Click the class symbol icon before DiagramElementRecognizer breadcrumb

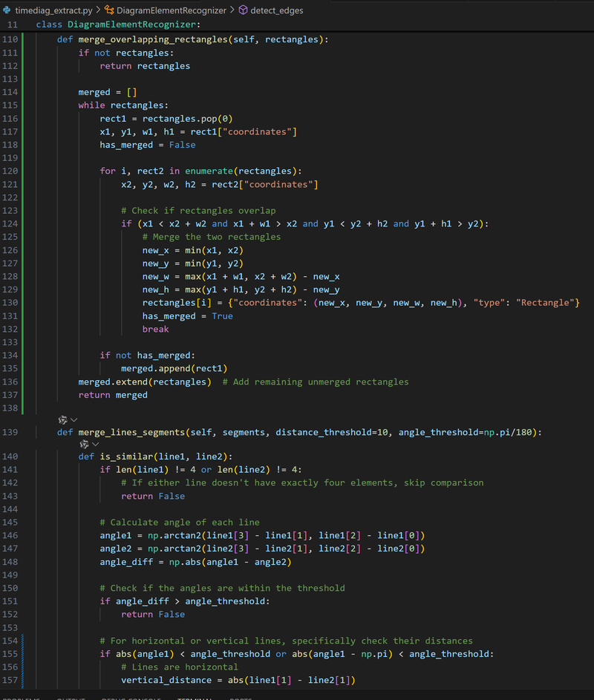[x=109, y=10]
